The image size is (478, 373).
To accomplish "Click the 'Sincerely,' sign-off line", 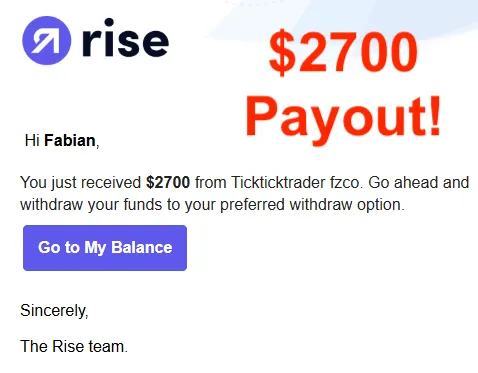I will [x=54, y=311].
